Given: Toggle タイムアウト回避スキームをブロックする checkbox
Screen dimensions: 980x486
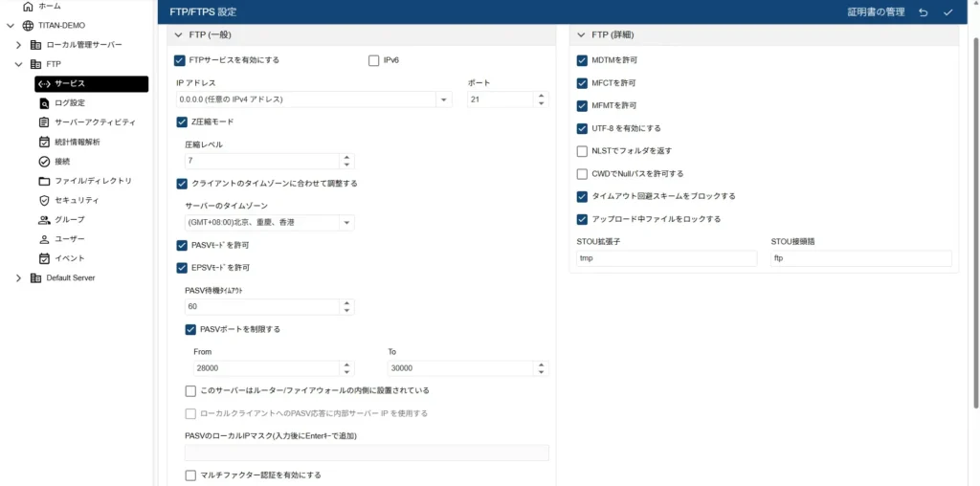Looking at the screenshot, I should click(x=583, y=197).
